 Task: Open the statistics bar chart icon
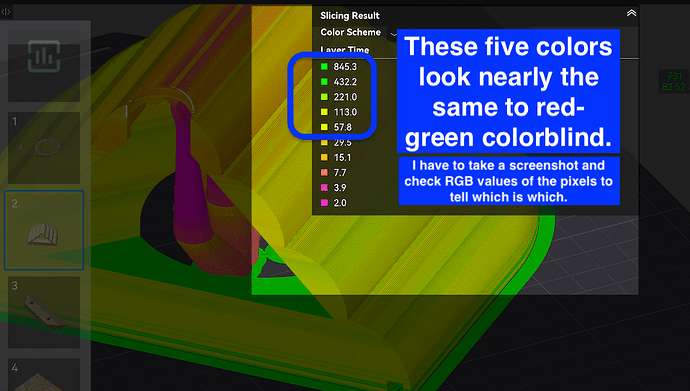click(44, 56)
